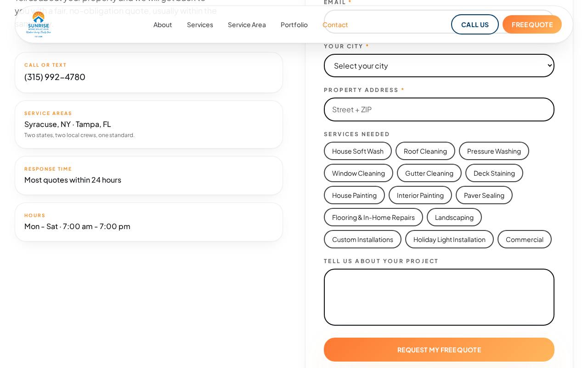The width and height of the screenshot is (588, 368).
Task: Click the Free Quote header button
Action: pos(532,24)
